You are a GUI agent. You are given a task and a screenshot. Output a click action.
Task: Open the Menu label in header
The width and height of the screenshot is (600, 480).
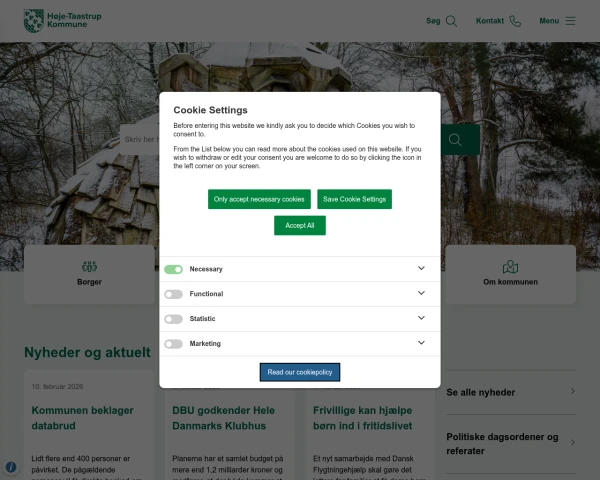(x=549, y=21)
